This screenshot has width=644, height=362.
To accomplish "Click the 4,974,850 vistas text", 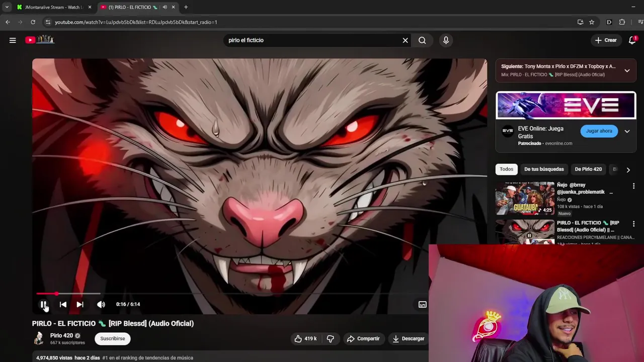I will (x=54, y=357).
